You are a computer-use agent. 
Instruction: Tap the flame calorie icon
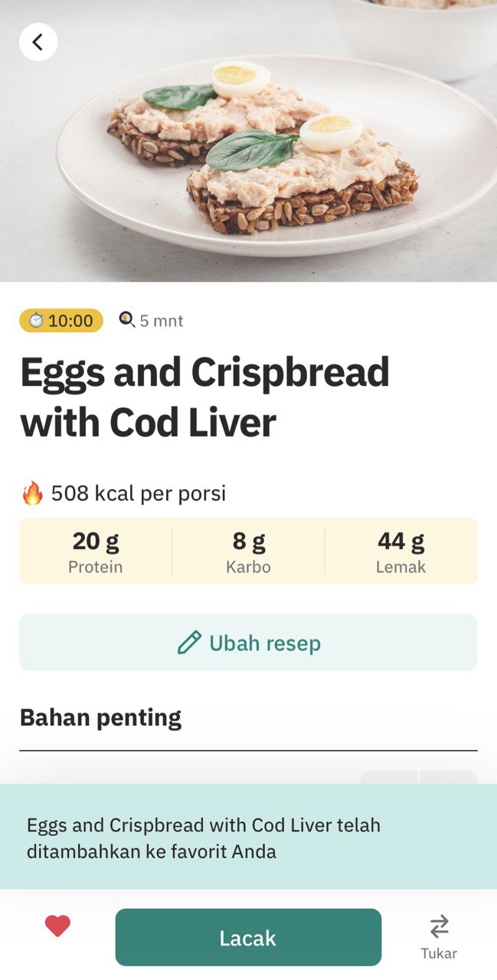click(x=32, y=493)
